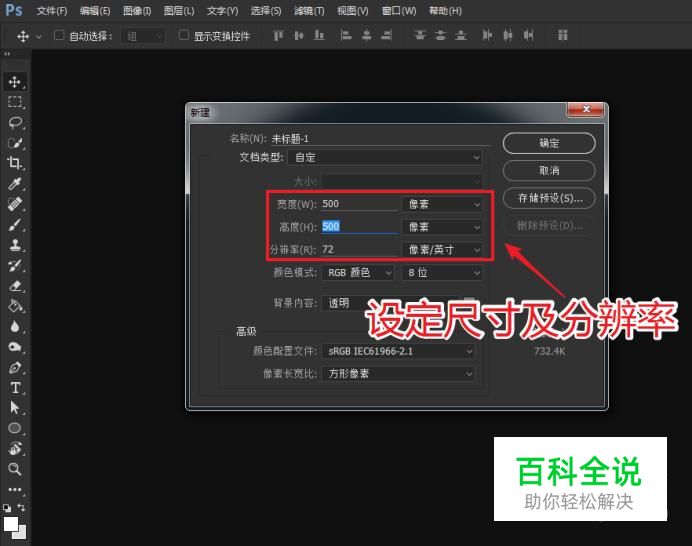The width and height of the screenshot is (692, 546).
Task: Select the Ellipse shape tool
Action: 15,428
